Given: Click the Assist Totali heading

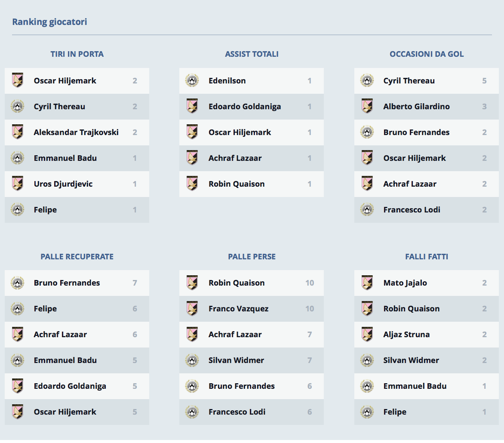Looking at the screenshot, I should (x=252, y=54).
